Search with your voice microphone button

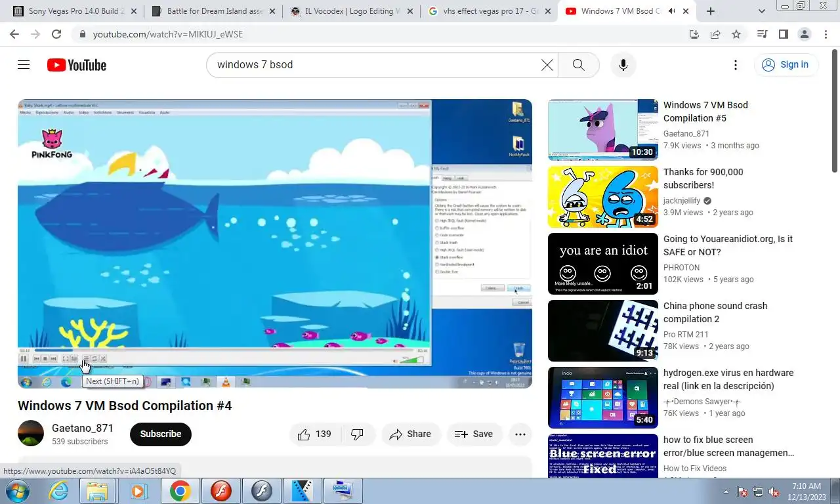click(x=623, y=65)
